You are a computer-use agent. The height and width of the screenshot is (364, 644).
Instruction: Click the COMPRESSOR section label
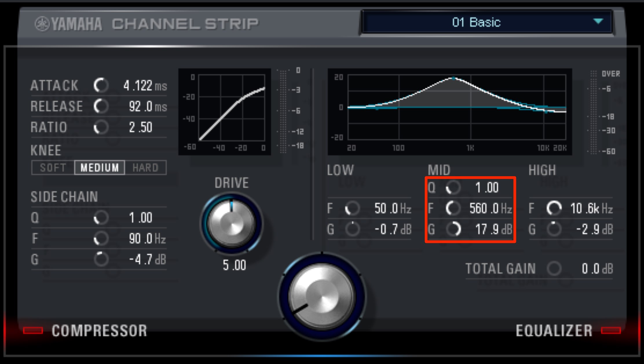pos(99,330)
